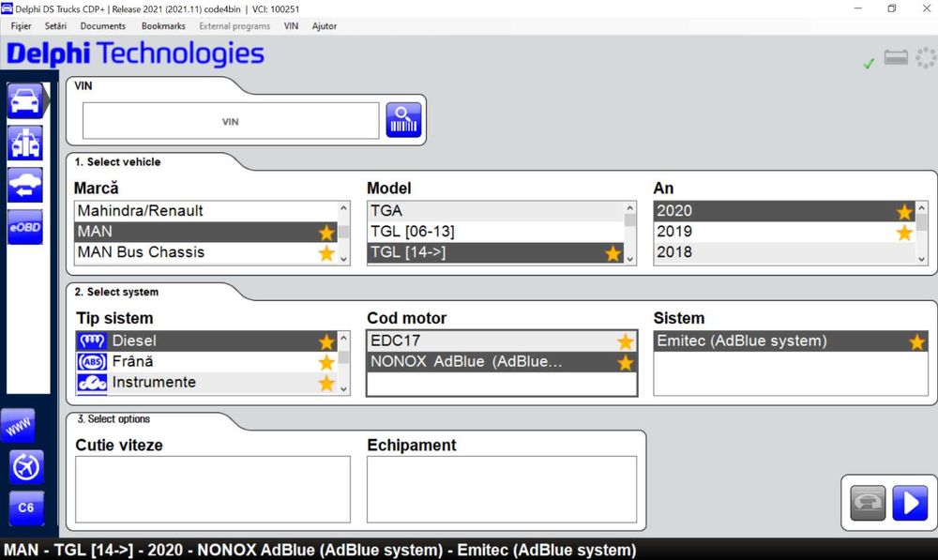Click the VIN input field
The height and width of the screenshot is (560, 938).
pos(231,121)
